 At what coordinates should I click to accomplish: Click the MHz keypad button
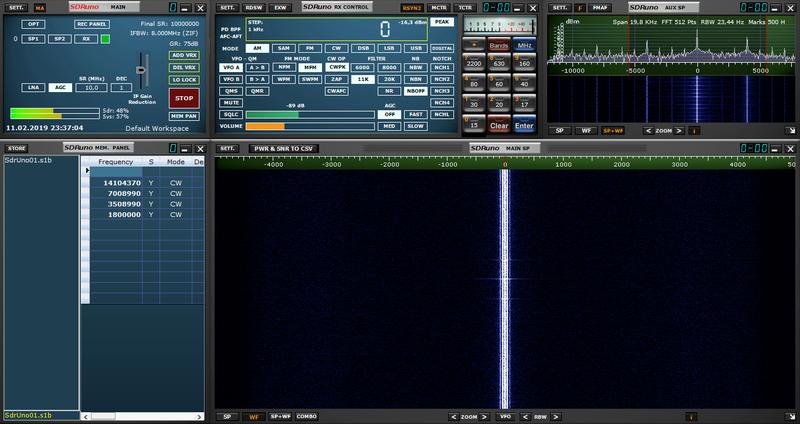tap(524, 45)
